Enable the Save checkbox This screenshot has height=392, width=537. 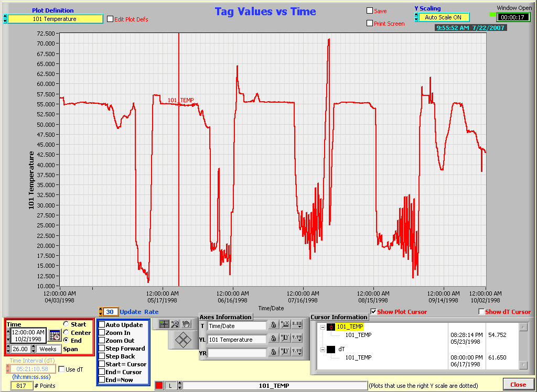[x=370, y=10]
